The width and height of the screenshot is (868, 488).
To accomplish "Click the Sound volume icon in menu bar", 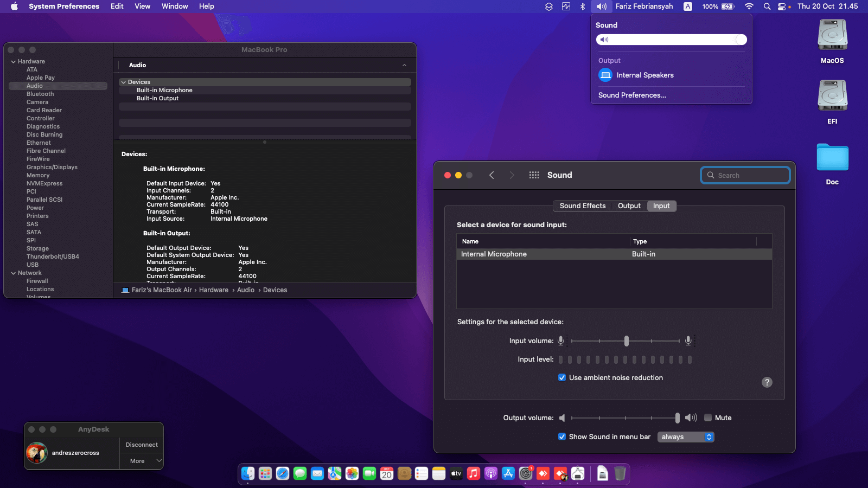I will click(x=602, y=7).
